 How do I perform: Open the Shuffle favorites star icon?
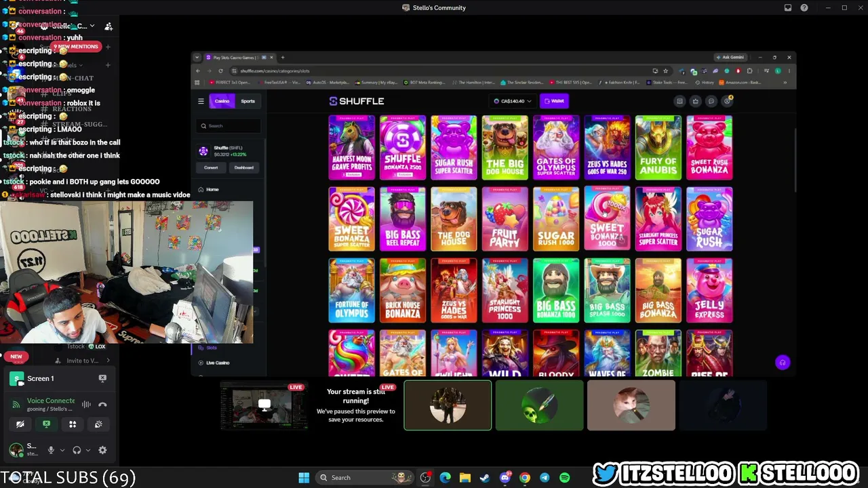tap(695, 101)
